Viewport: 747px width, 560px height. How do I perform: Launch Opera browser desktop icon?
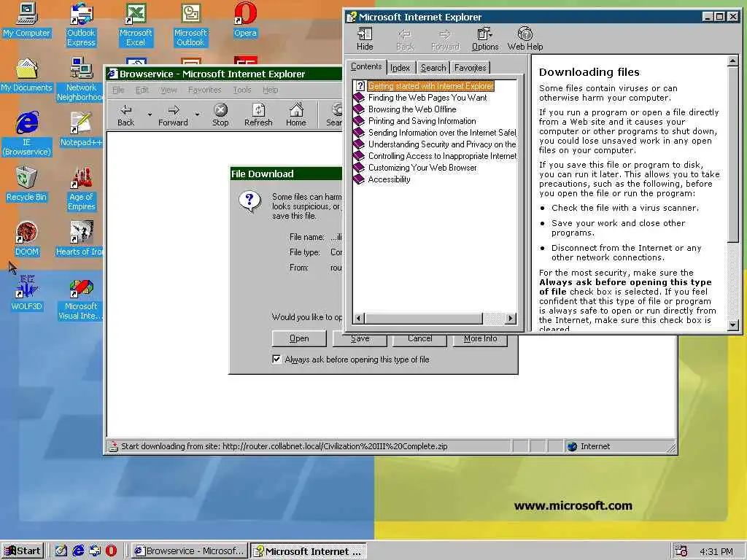coord(245,20)
